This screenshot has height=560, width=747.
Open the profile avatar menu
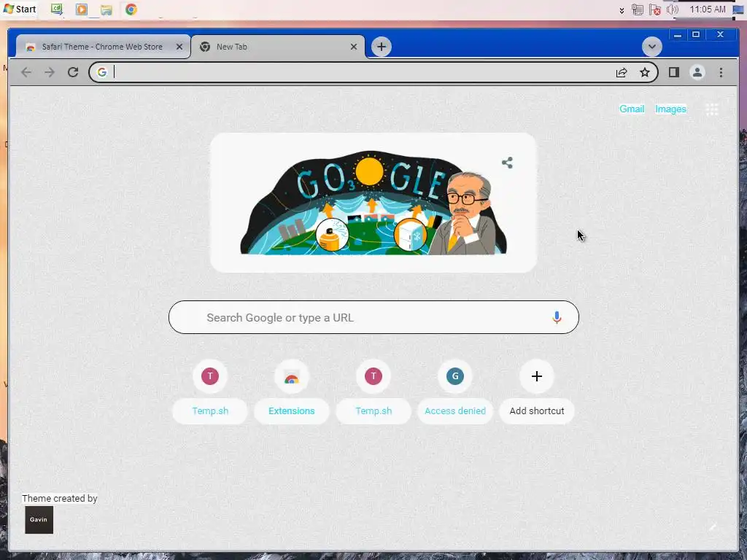(697, 72)
